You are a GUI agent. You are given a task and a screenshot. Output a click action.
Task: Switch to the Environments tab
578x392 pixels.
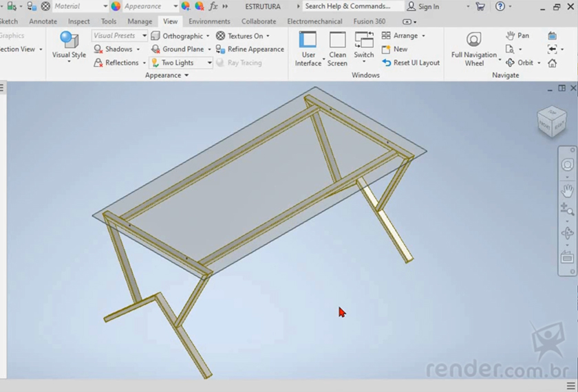pos(209,21)
